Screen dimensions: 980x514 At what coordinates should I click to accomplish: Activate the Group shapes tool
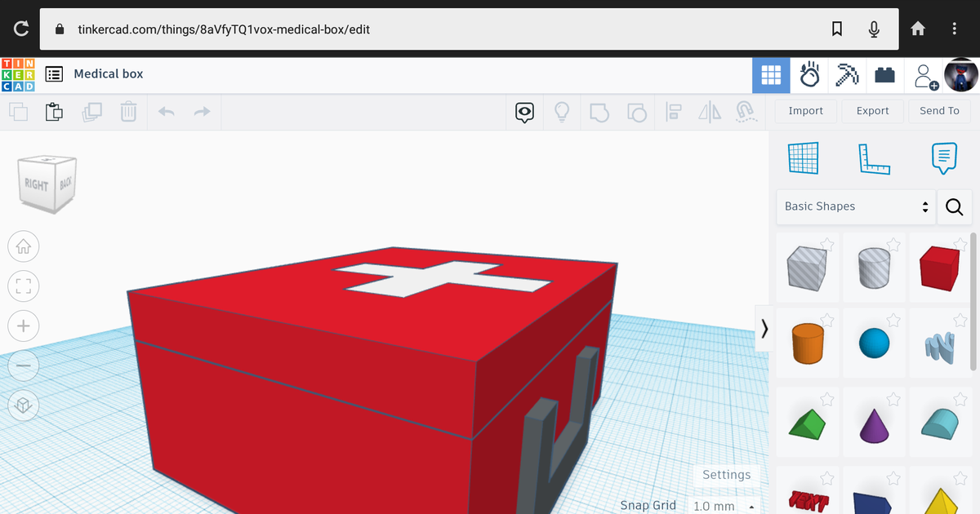(599, 111)
